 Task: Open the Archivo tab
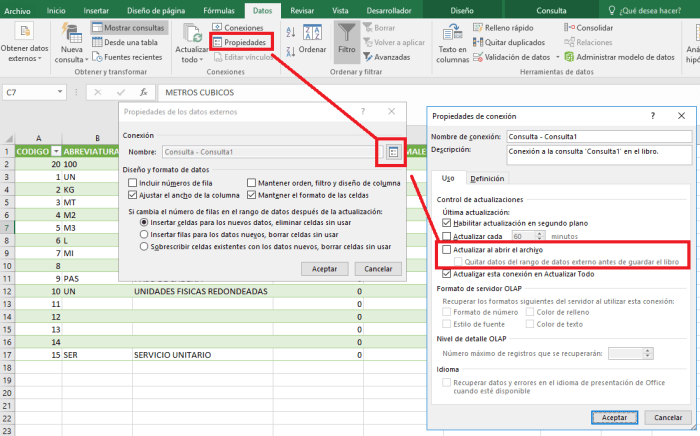click(x=17, y=10)
